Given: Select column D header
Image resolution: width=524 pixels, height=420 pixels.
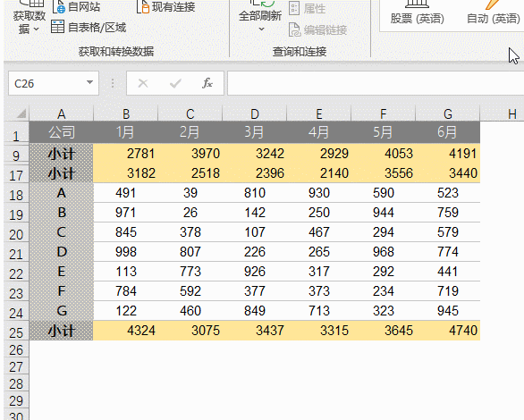Looking at the screenshot, I should click(255, 113).
